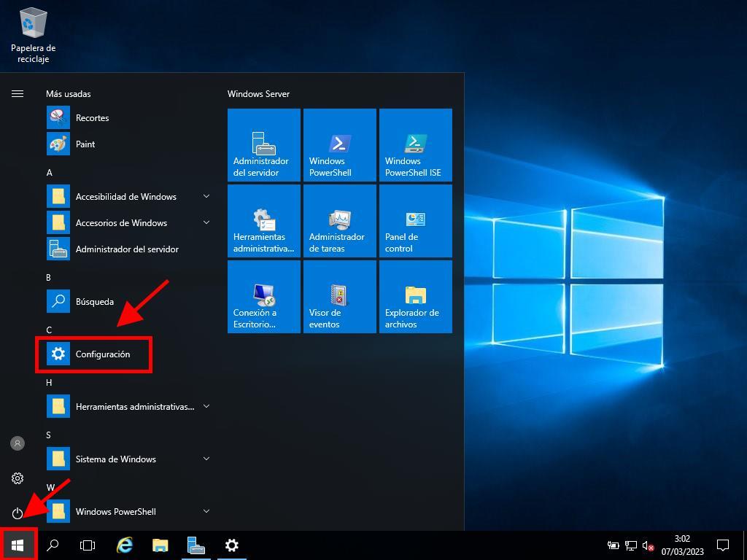The image size is (747, 560).
Task: Open the Windows PowerShell tile
Action: (340, 145)
